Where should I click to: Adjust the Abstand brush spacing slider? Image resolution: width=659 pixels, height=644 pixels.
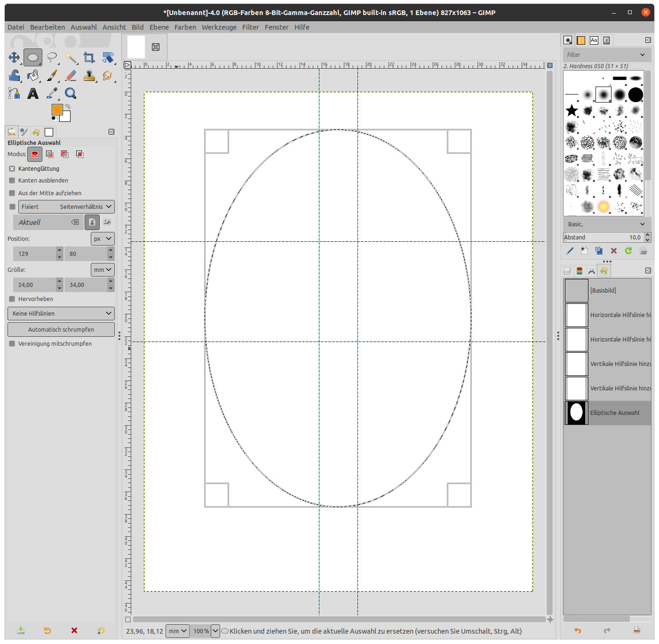[603, 237]
